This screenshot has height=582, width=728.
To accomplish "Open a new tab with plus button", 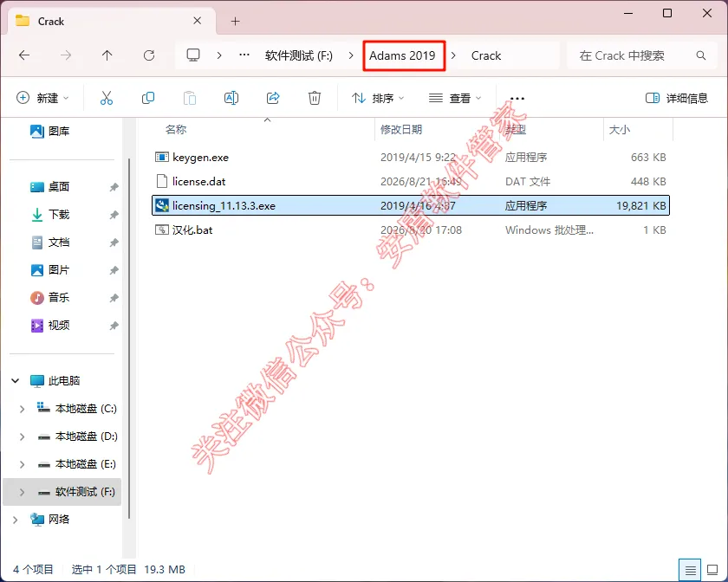I will [x=236, y=22].
